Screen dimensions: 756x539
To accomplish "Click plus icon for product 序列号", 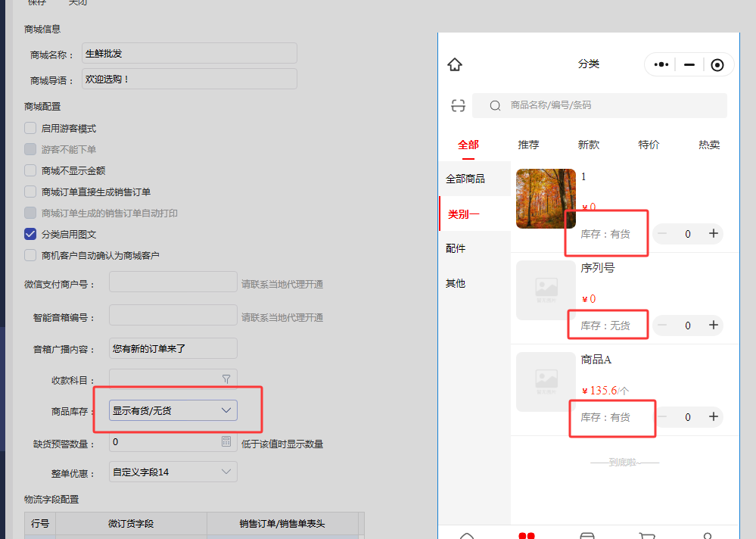I will tap(713, 325).
